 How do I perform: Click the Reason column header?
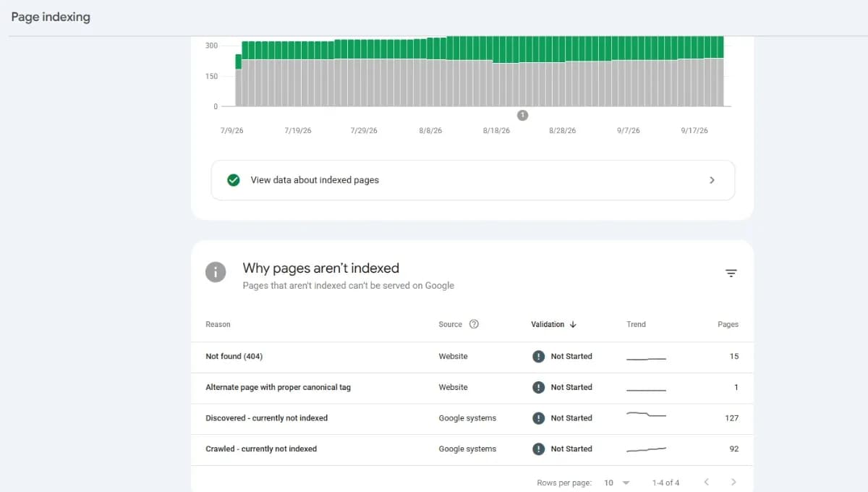click(218, 324)
